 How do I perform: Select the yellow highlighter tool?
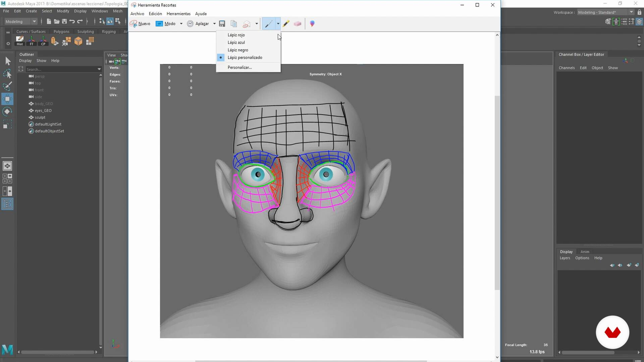(x=286, y=24)
